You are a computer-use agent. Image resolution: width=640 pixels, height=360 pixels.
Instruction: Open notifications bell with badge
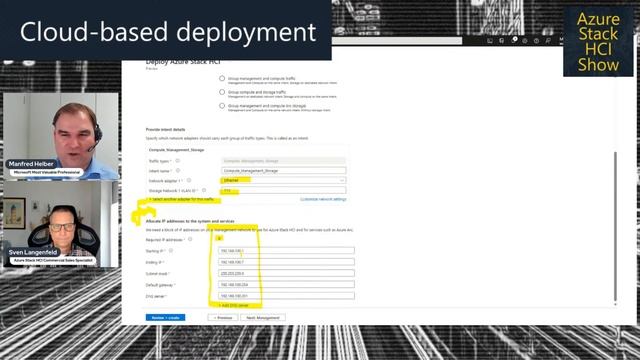tap(514, 40)
